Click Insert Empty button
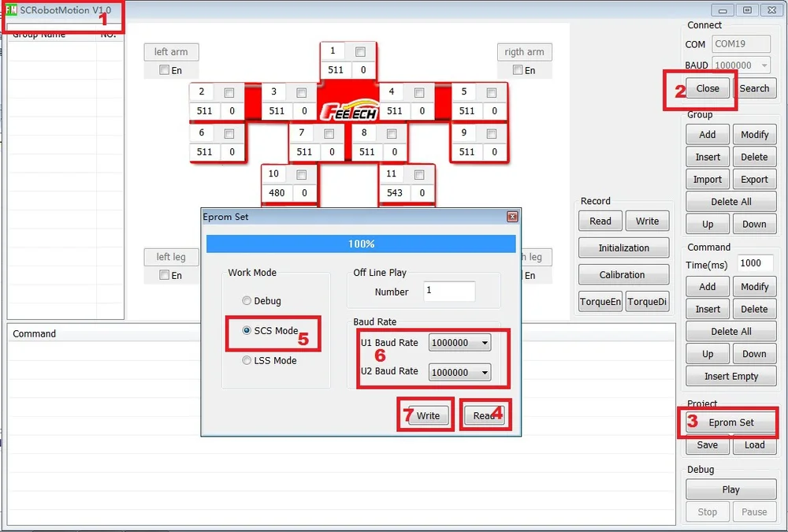788x532 pixels. click(x=731, y=376)
